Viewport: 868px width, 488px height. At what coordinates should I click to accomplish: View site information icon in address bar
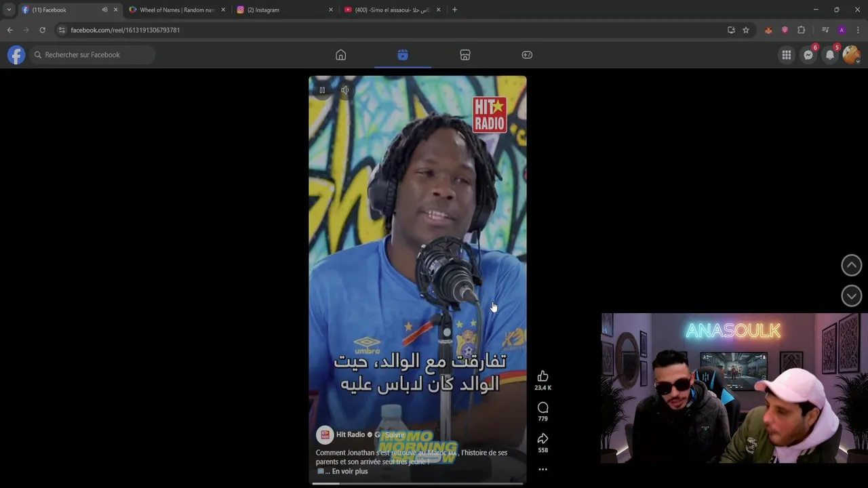62,30
